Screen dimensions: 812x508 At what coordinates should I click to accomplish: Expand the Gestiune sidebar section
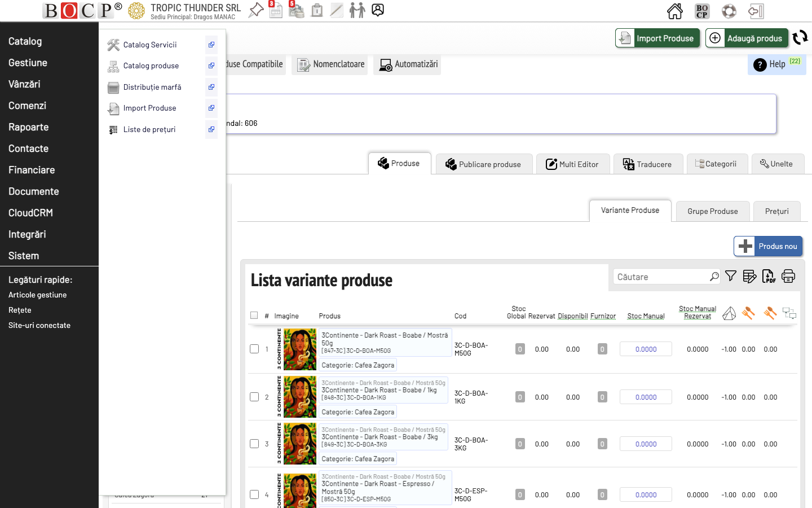[28, 63]
